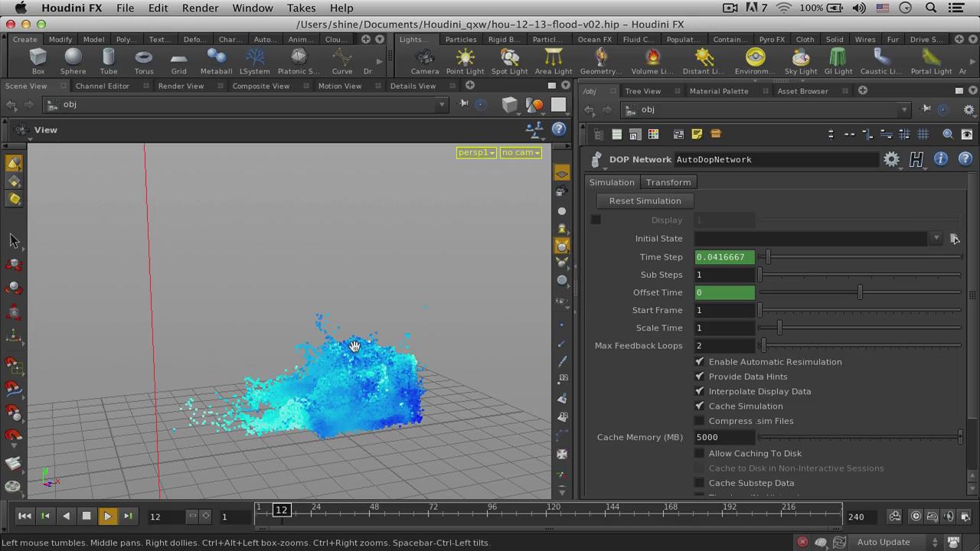This screenshot has width=980, height=551.
Task: Click the Volume Light shelf tool
Action: point(652,60)
